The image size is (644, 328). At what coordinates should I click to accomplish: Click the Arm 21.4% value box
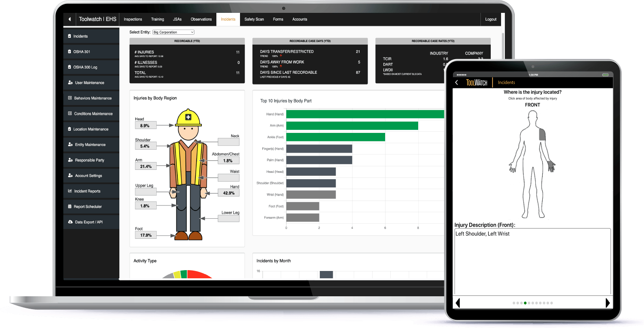coord(145,166)
